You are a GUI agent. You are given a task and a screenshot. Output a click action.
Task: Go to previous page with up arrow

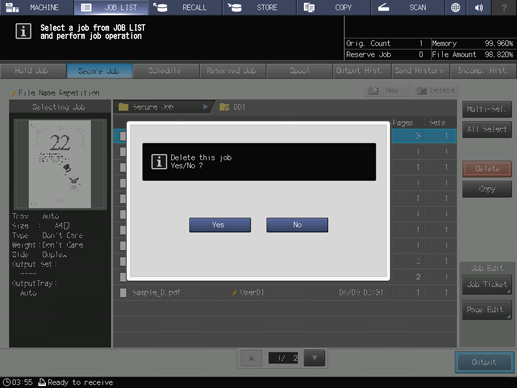[x=251, y=358]
